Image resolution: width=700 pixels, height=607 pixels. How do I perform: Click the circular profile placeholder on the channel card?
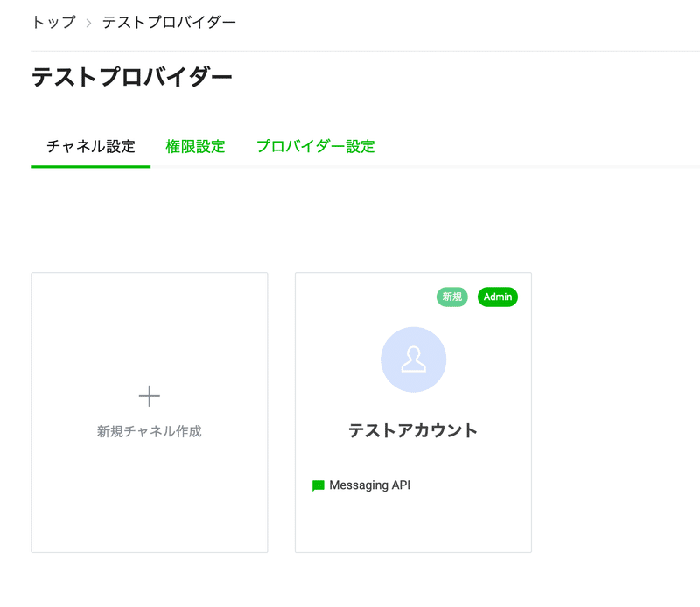[412, 359]
